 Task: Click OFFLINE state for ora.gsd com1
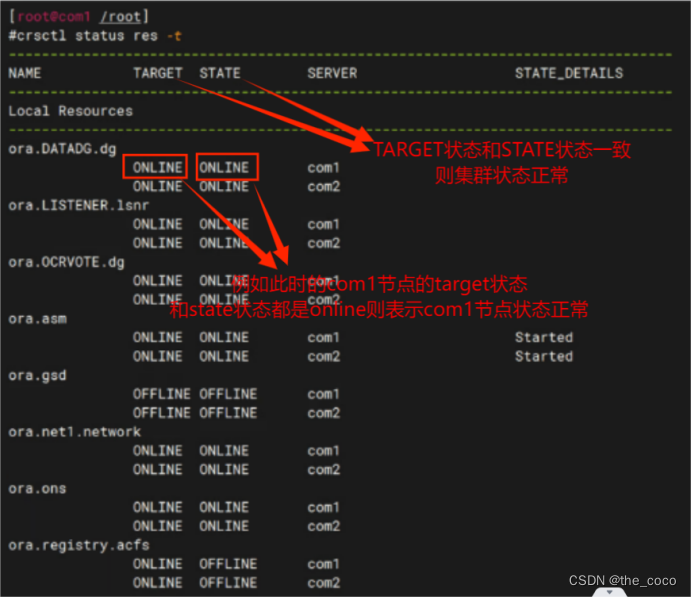(228, 394)
